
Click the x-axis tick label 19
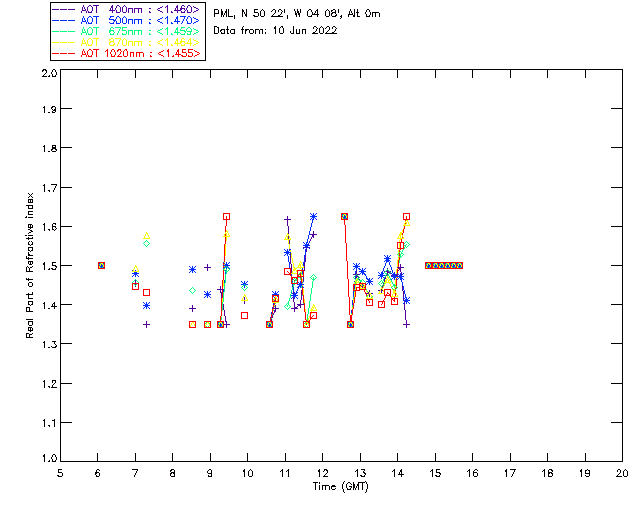pyautogui.click(x=585, y=473)
